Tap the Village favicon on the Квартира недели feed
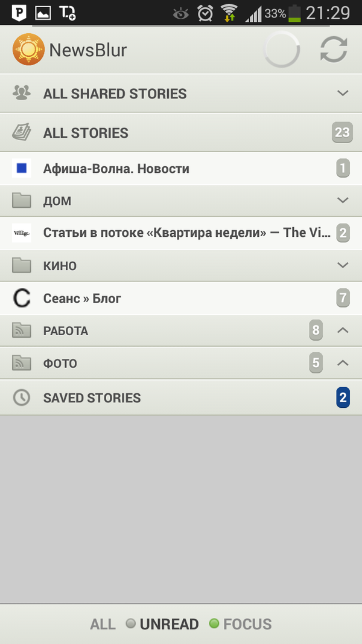This screenshot has width=362, height=644. pos(22,233)
